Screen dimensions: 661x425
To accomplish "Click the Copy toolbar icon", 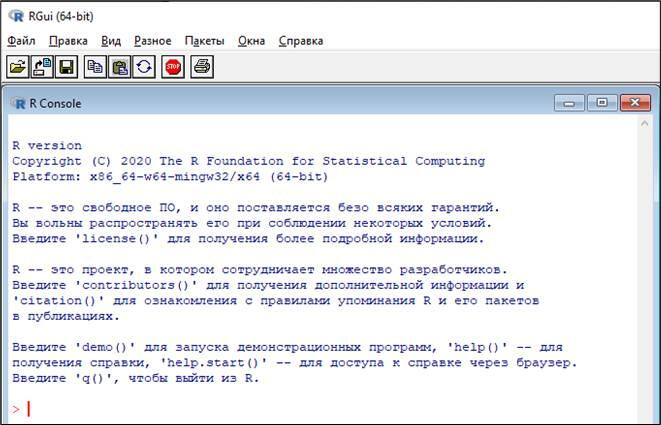I will tap(96, 67).
